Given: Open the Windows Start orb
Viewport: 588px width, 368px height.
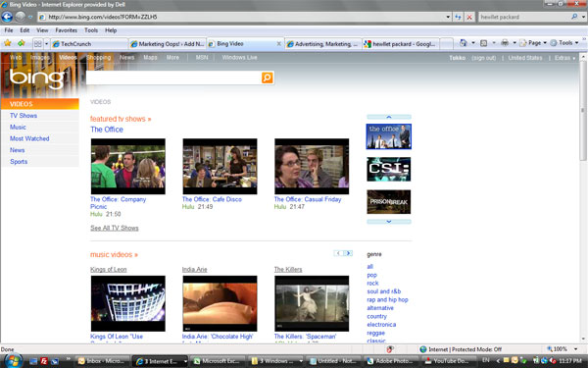Looking at the screenshot, I should pyautogui.click(x=13, y=360).
